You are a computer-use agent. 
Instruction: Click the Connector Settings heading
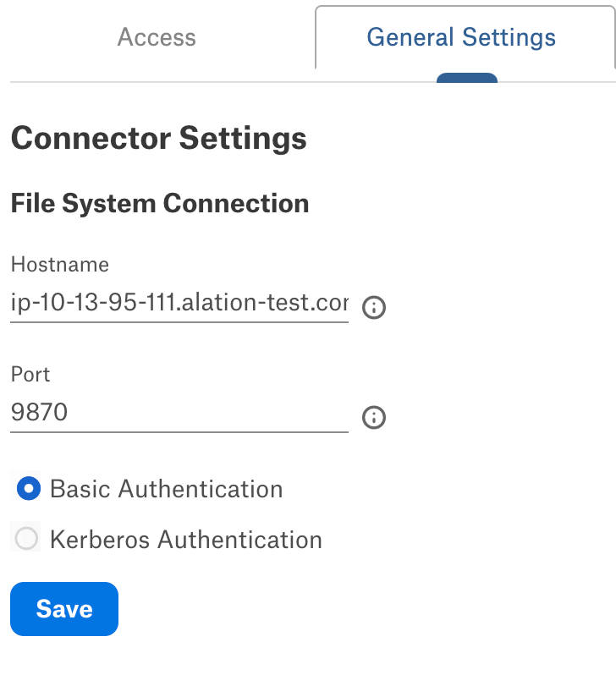click(158, 138)
